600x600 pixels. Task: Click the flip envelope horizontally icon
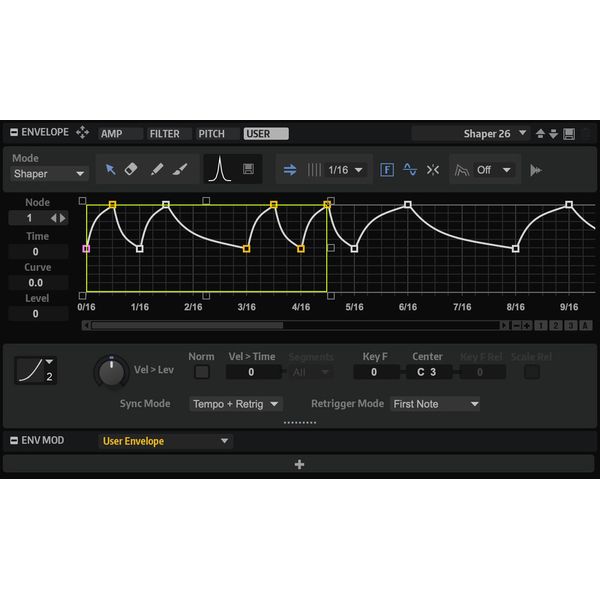point(433,170)
